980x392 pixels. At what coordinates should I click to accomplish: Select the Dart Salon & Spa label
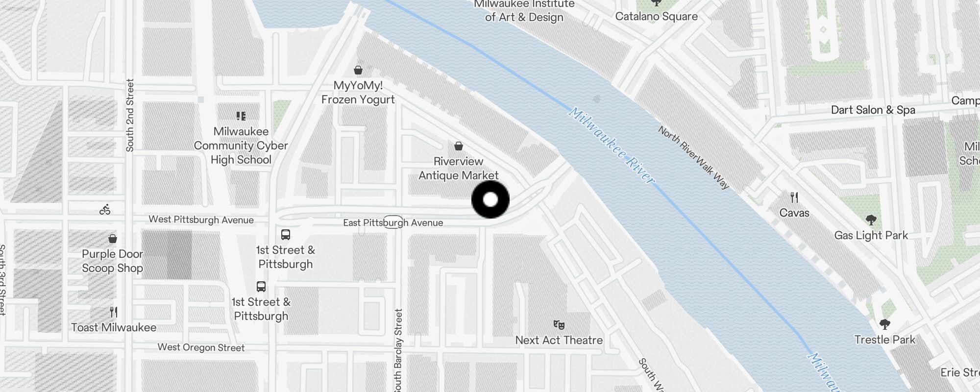click(x=873, y=110)
